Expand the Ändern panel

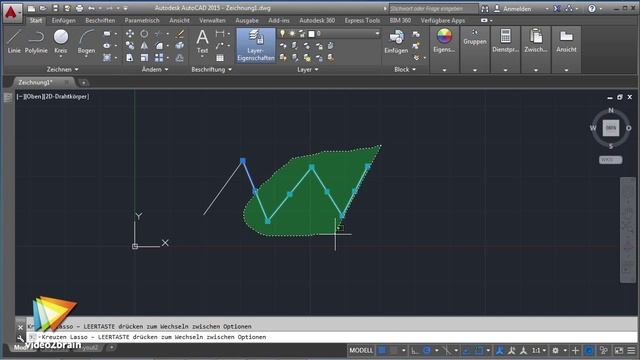(155, 69)
